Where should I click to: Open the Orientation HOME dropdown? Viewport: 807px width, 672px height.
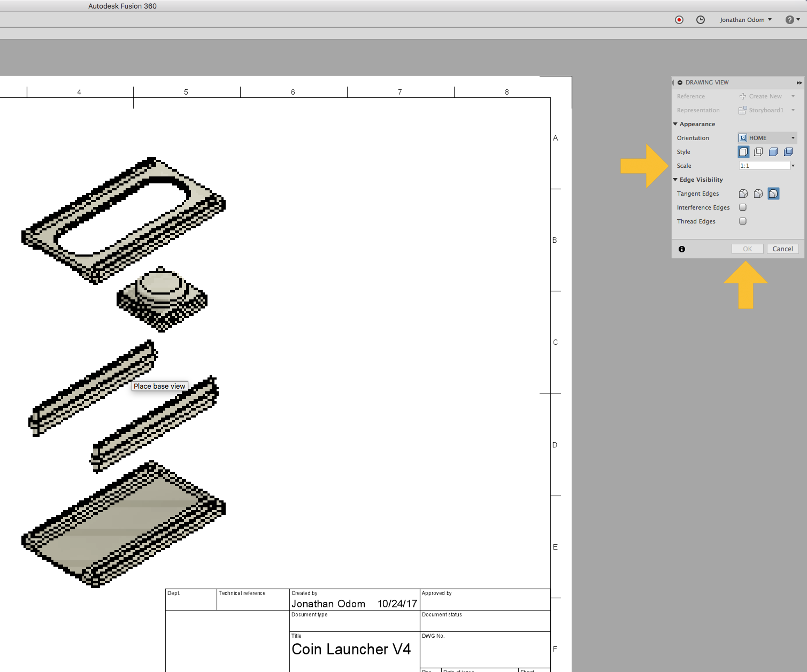pyautogui.click(x=793, y=137)
